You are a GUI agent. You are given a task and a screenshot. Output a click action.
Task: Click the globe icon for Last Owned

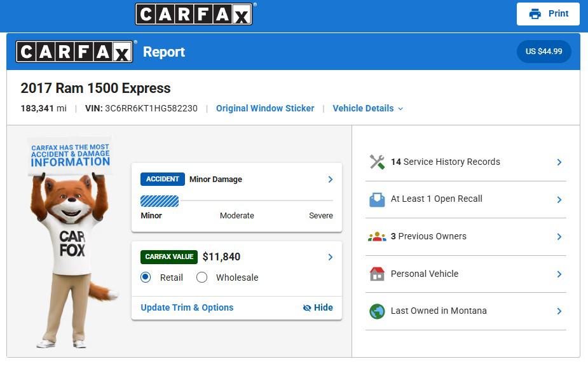[377, 311]
